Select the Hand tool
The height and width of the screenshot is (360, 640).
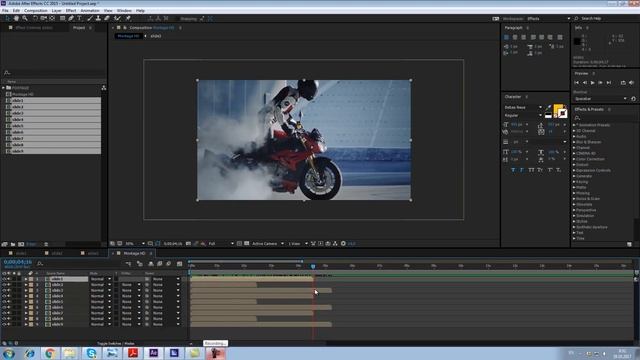tap(16, 18)
